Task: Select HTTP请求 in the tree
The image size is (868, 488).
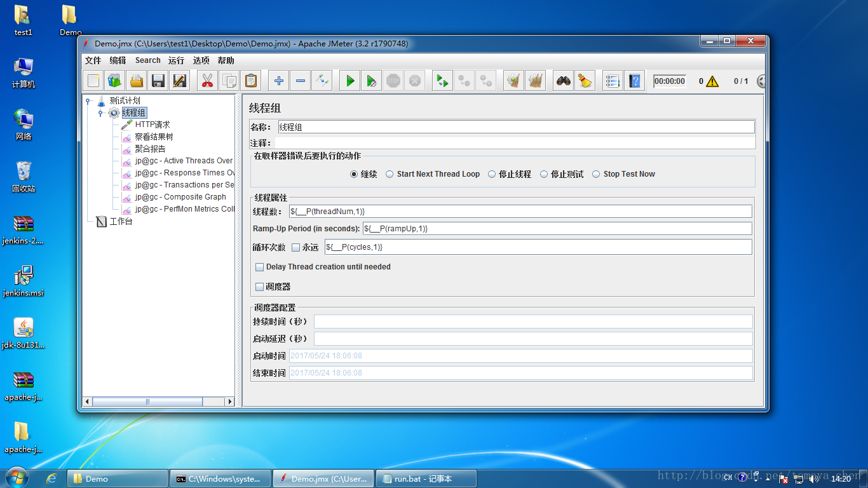Action: (x=153, y=125)
